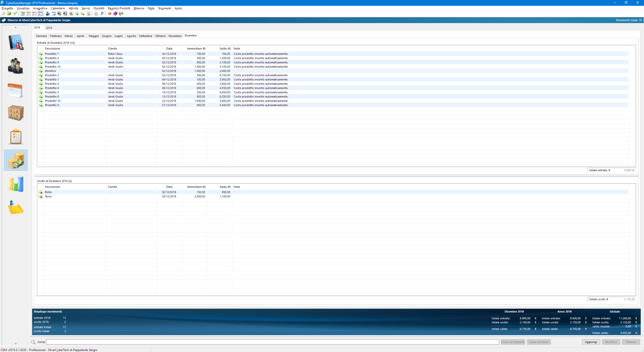644x352 pixels.
Task: Switch to the Gennaio month tab
Action: click(42, 36)
